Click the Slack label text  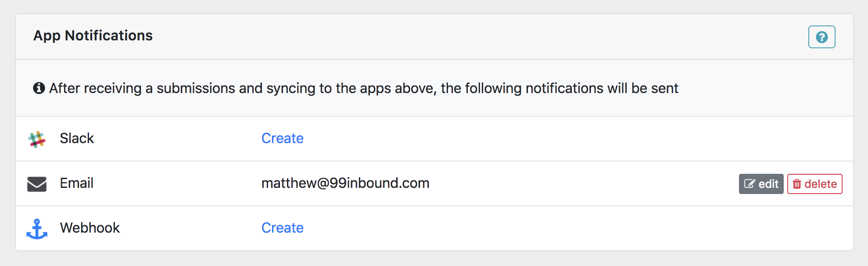[77, 138]
